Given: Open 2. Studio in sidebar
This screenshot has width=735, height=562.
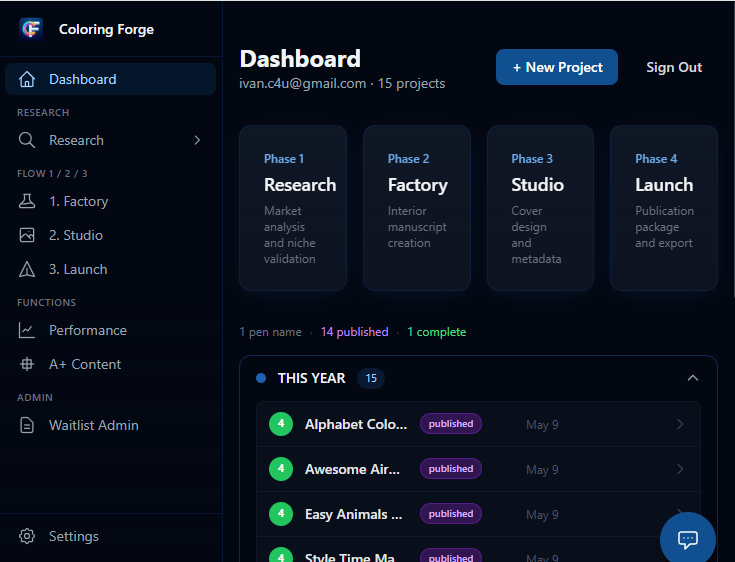Looking at the screenshot, I should (x=110, y=235).
